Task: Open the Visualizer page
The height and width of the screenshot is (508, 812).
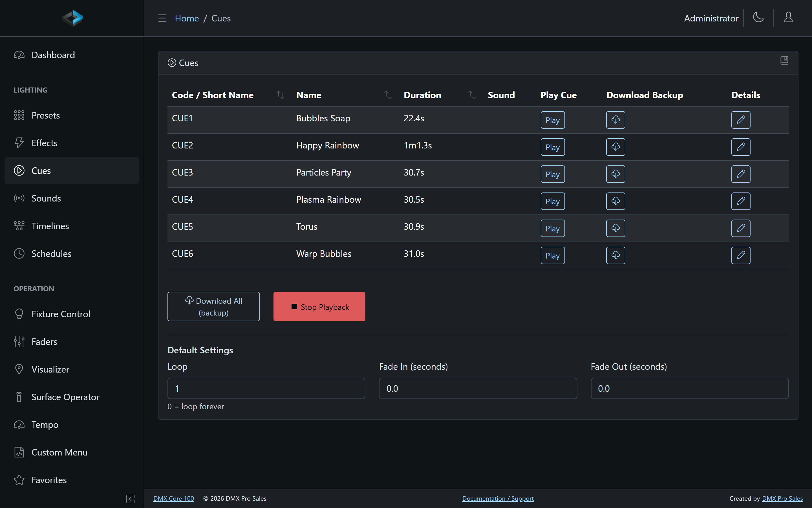Action: (72, 369)
